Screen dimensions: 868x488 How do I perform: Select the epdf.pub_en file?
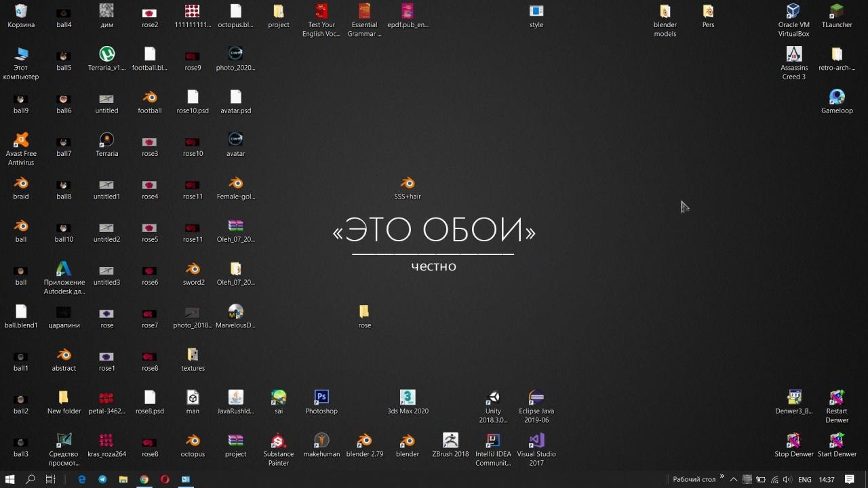pos(408,16)
